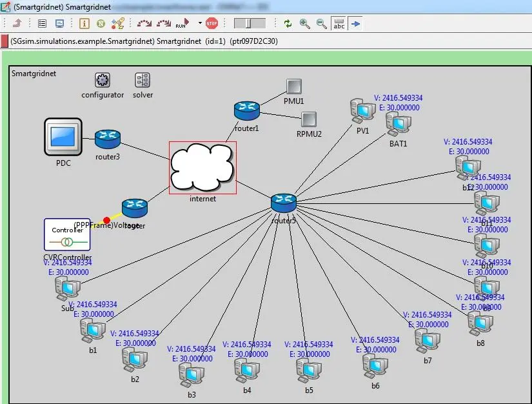Select the Step simulation icon
This screenshot has height=404, width=532.
tap(145, 23)
